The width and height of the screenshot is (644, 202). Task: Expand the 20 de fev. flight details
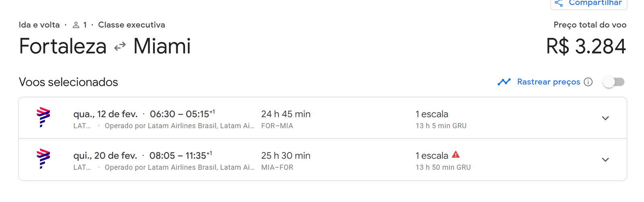605,160
